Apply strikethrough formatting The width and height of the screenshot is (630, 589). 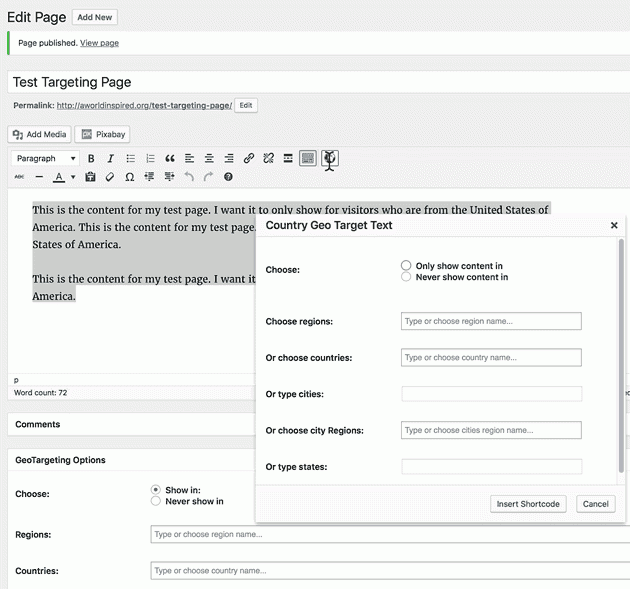click(x=19, y=177)
